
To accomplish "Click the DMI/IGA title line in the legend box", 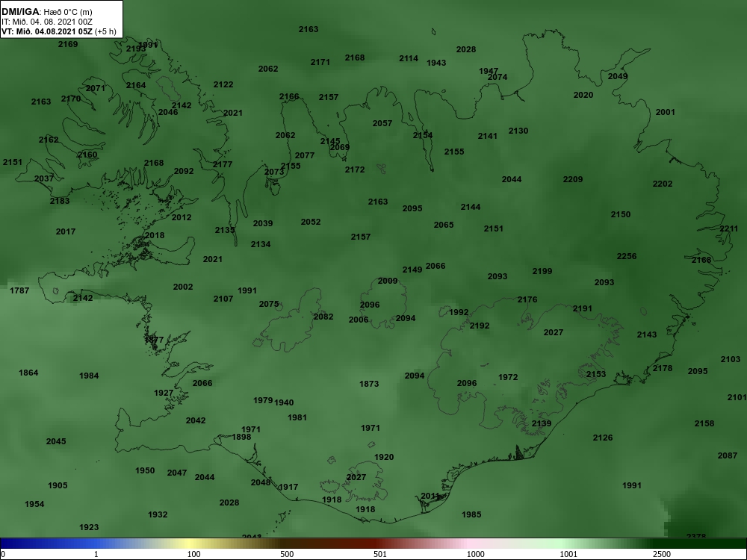I will pos(46,12).
